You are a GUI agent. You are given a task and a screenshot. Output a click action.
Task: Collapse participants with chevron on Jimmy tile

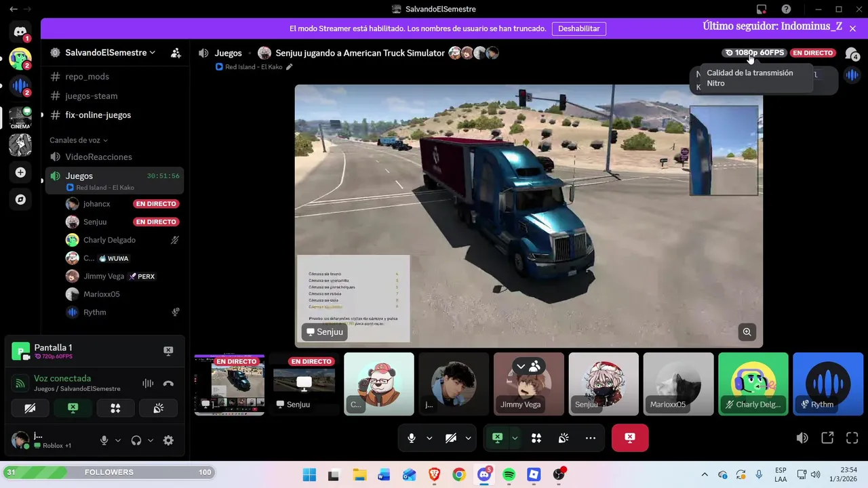[x=521, y=366]
